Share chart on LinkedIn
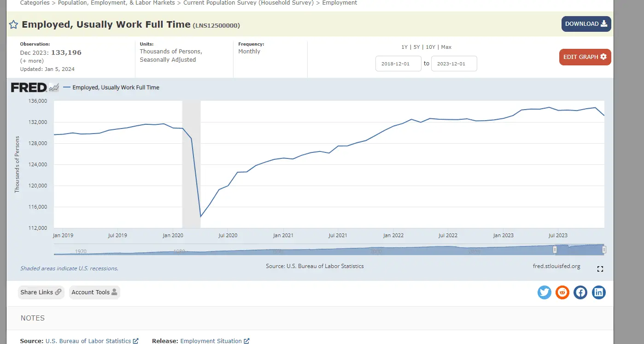 click(598, 292)
